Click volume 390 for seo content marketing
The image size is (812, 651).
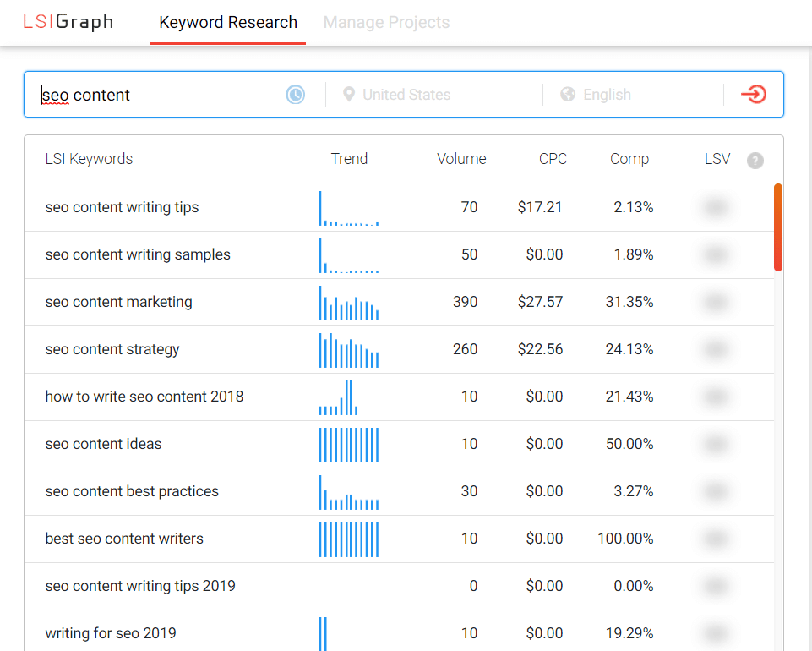pyautogui.click(x=465, y=302)
